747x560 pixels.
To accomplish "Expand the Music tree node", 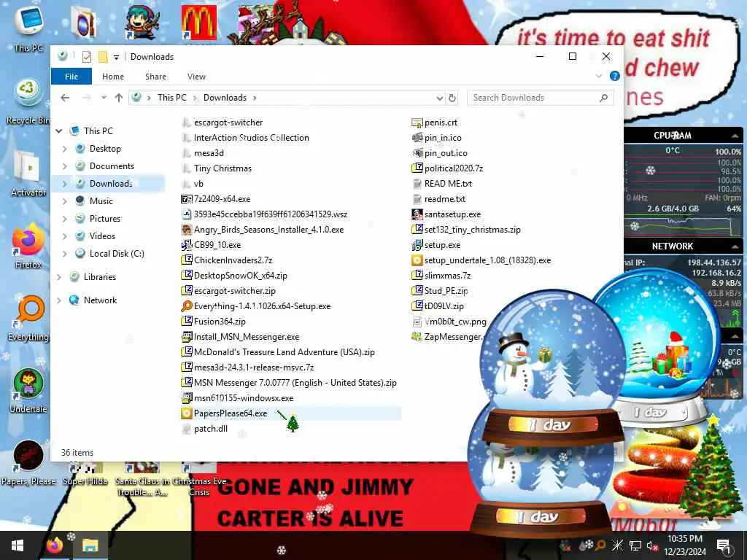I will [65, 201].
